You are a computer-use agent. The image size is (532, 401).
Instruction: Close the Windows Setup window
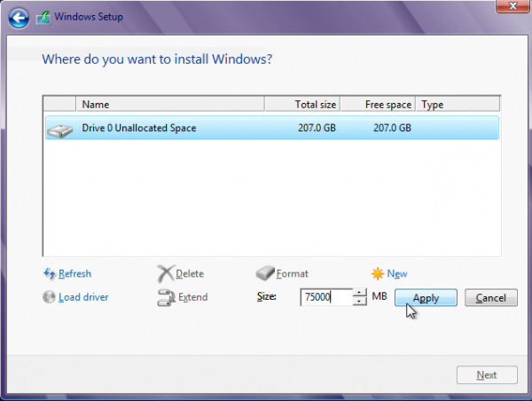click(x=512, y=6)
